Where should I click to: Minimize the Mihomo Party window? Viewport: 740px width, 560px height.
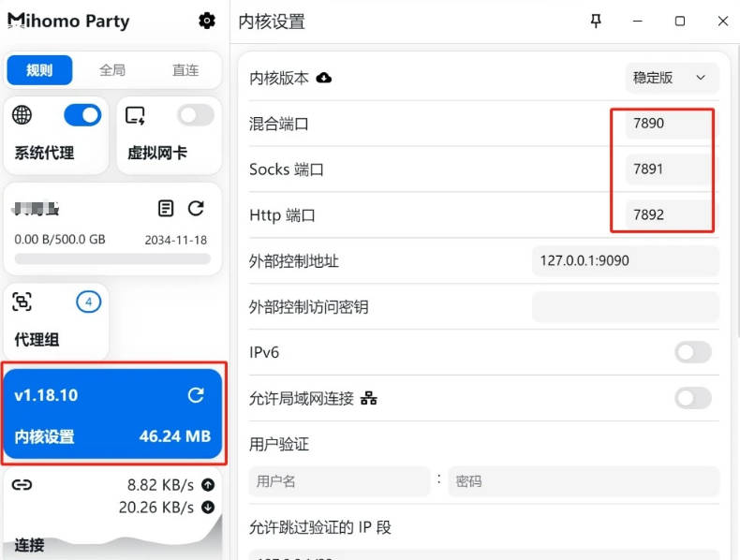coord(638,22)
